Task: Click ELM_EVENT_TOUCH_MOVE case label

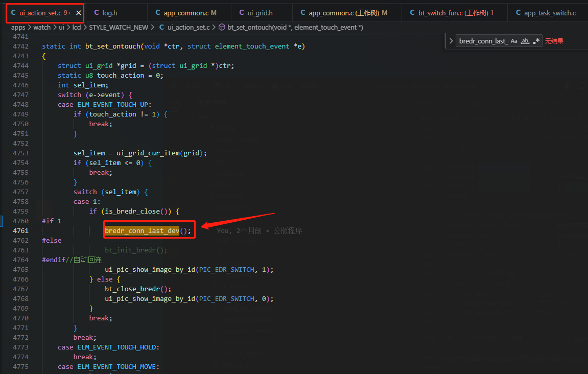Action: tap(116, 367)
